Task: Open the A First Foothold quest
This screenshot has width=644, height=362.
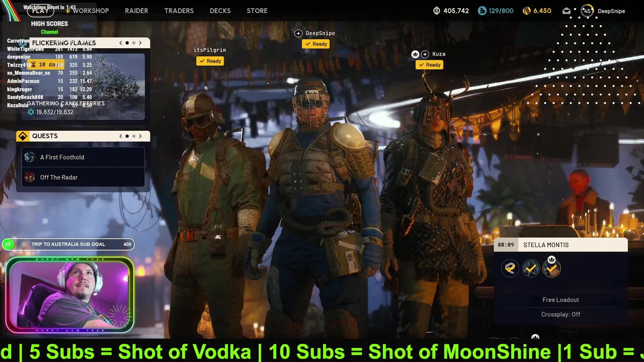Action: (83, 157)
